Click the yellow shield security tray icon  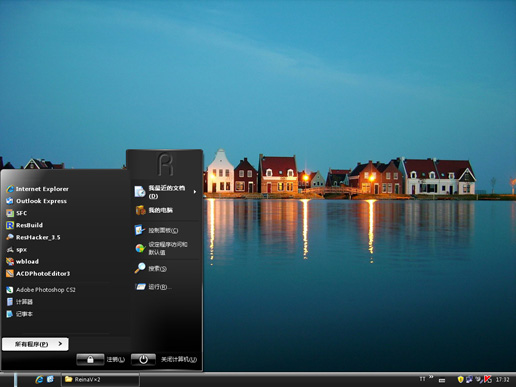461,379
